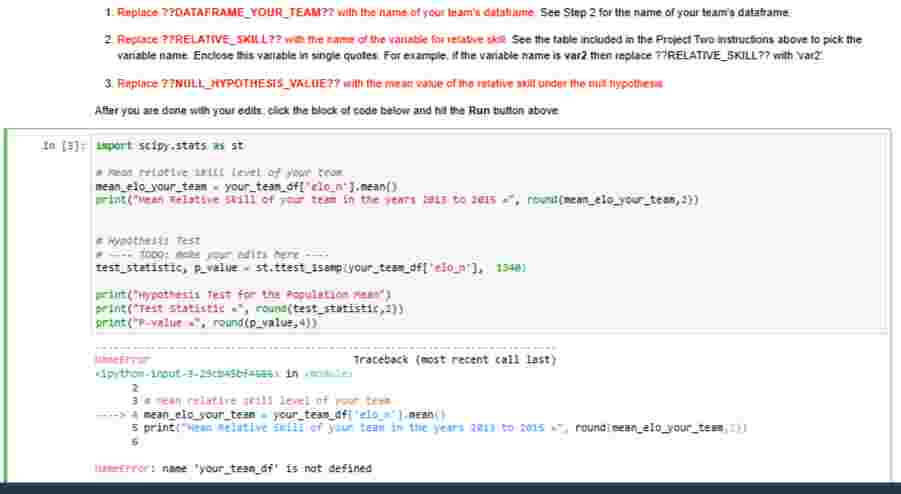901x494 pixels.
Task: Click the 'import scipy.stats as st' code line
Action: coord(170,146)
